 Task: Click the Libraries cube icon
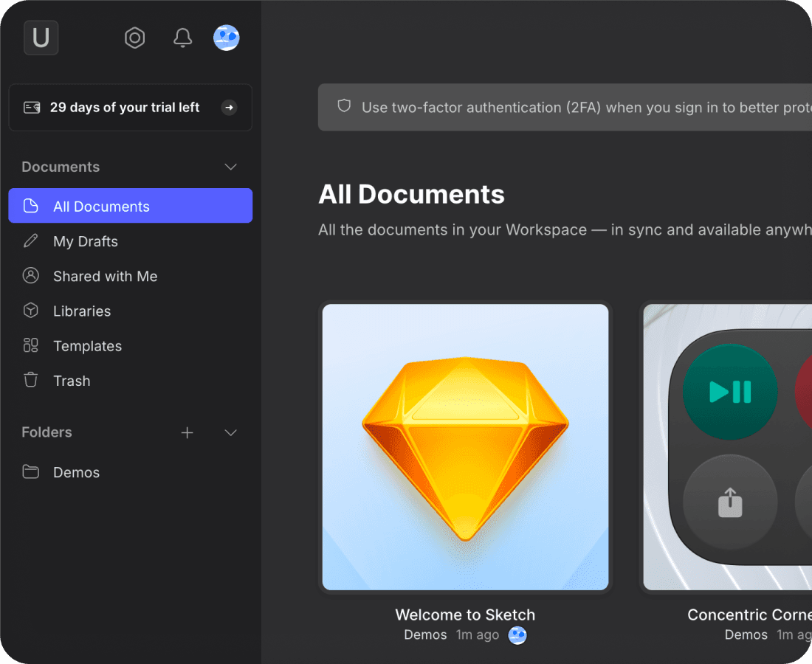click(30, 310)
